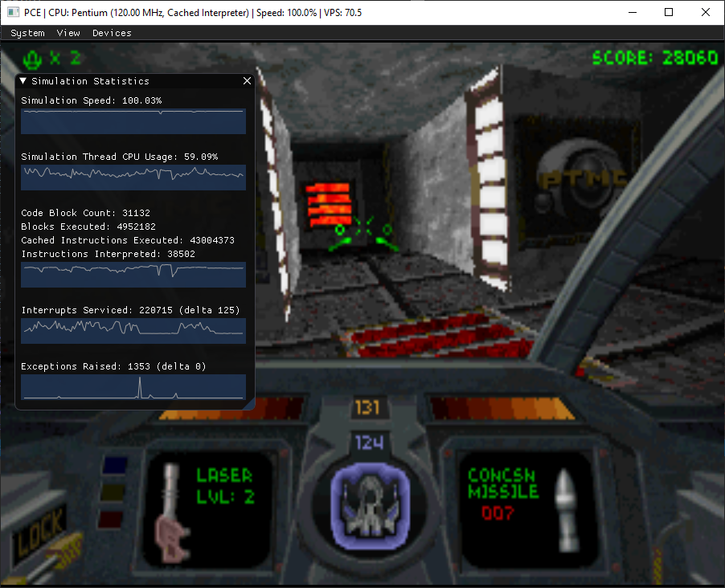
Task: Click the ship shield status icon
Action: point(370,506)
